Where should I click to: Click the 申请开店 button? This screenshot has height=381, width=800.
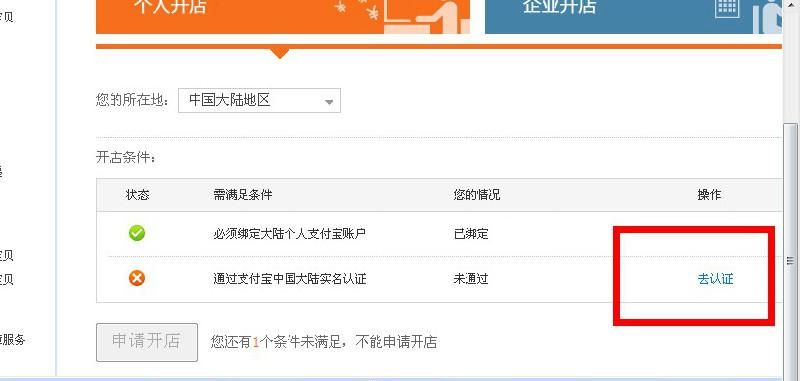(147, 342)
